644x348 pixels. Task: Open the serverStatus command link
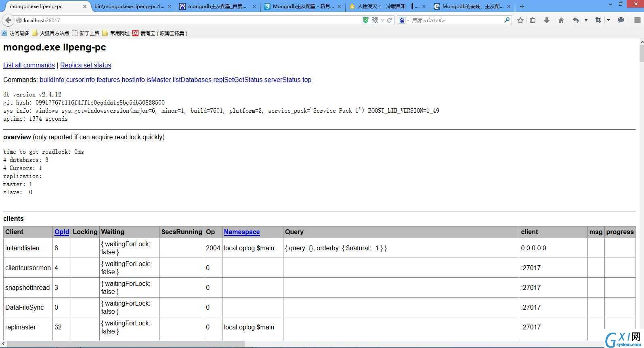pos(283,80)
